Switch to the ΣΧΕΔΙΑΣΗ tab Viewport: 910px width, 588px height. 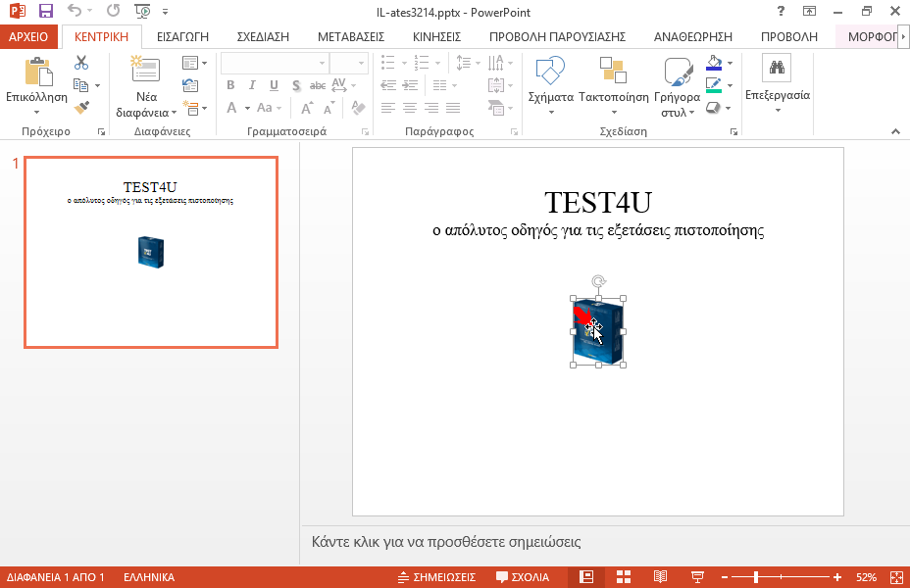pos(263,36)
